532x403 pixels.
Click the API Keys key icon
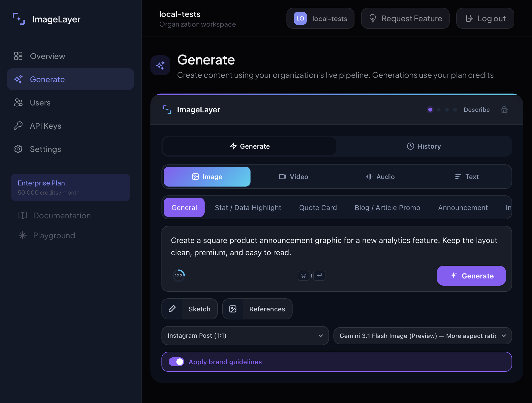[x=18, y=126]
